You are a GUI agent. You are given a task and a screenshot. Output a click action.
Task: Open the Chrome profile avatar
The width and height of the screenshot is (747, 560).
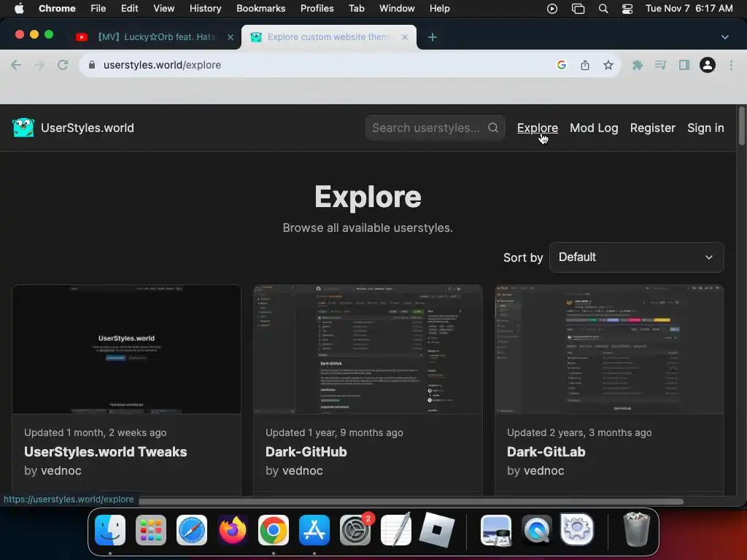tap(708, 65)
